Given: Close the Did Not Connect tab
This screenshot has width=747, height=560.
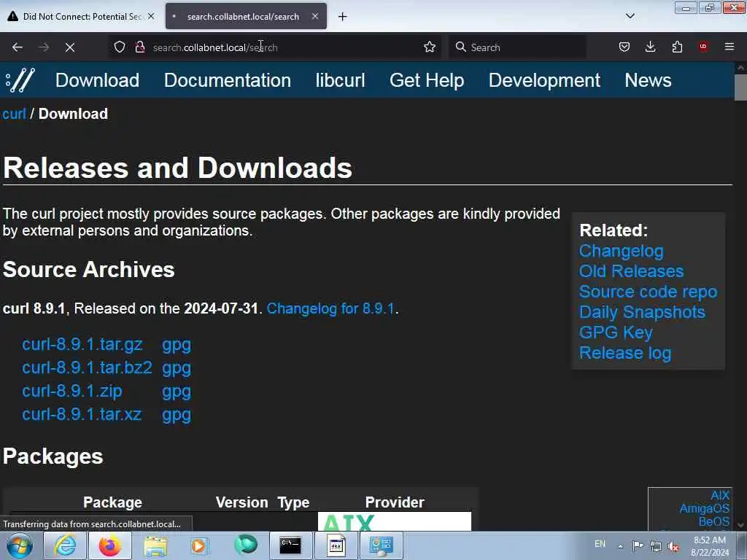Looking at the screenshot, I should pyautogui.click(x=151, y=16).
